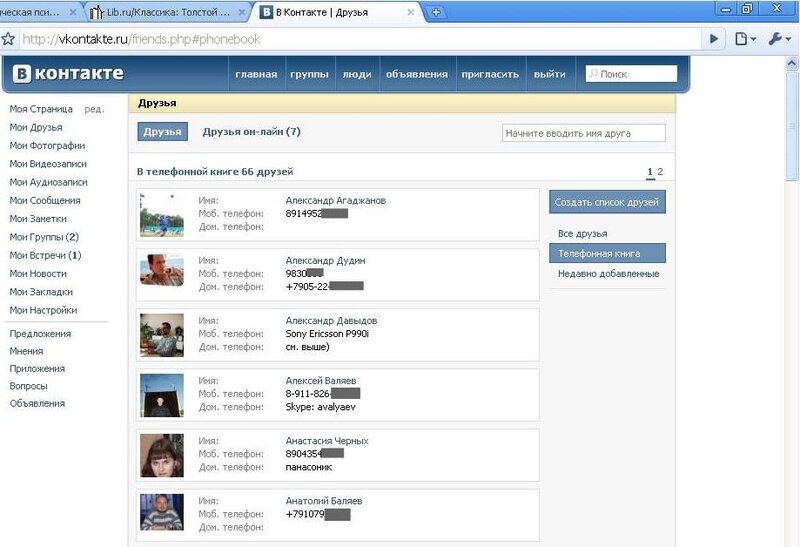
Task: Open Мнения in sidebar
Action: [26, 351]
